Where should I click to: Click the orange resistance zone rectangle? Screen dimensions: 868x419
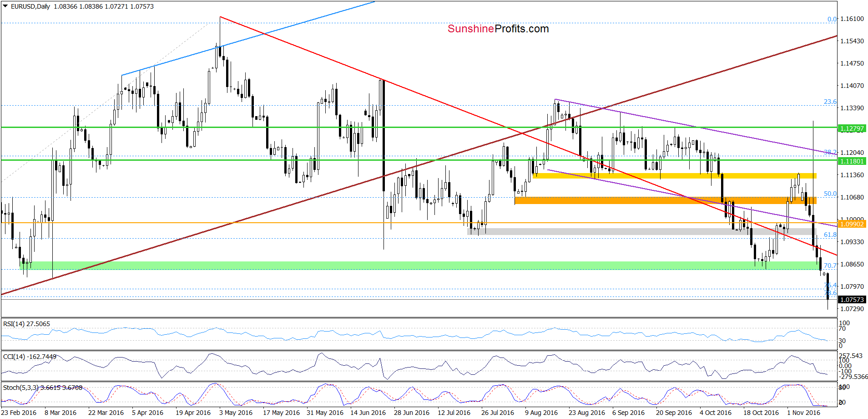point(666,200)
